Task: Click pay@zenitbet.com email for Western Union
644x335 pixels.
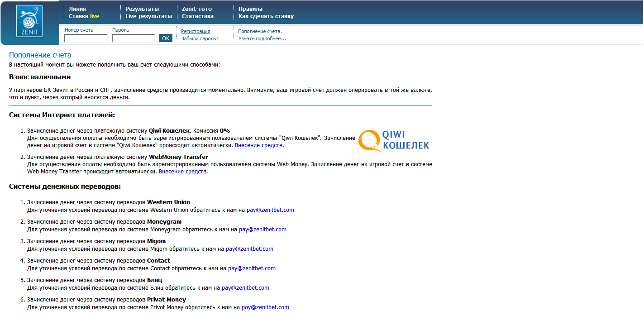Action: pyautogui.click(x=270, y=210)
